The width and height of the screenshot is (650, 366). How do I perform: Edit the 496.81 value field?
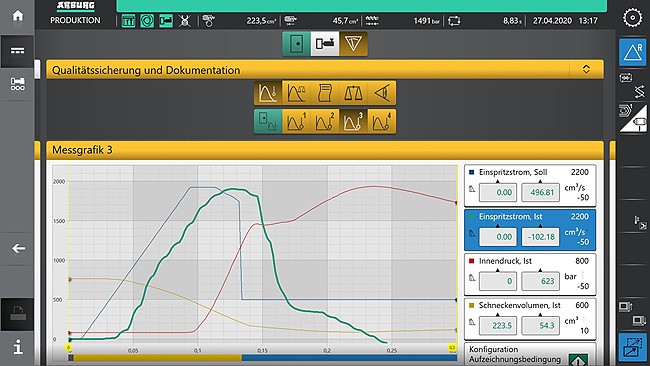540,193
